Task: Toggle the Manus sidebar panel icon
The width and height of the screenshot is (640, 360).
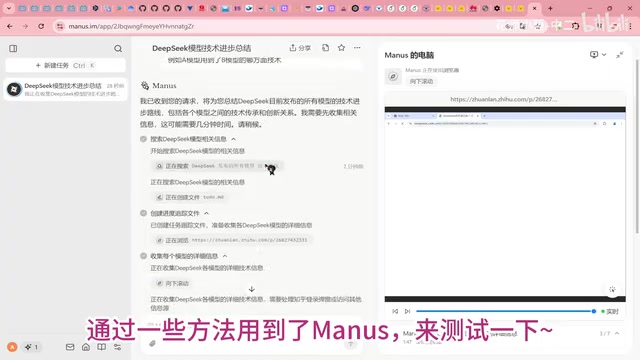Action: tap(13, 49)
